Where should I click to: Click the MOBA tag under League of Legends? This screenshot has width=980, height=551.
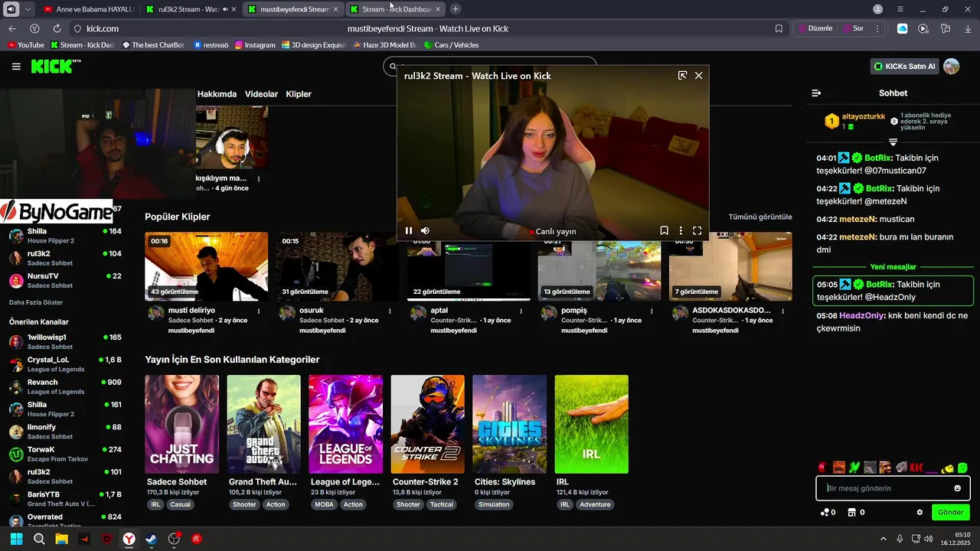tap(324, 505)
